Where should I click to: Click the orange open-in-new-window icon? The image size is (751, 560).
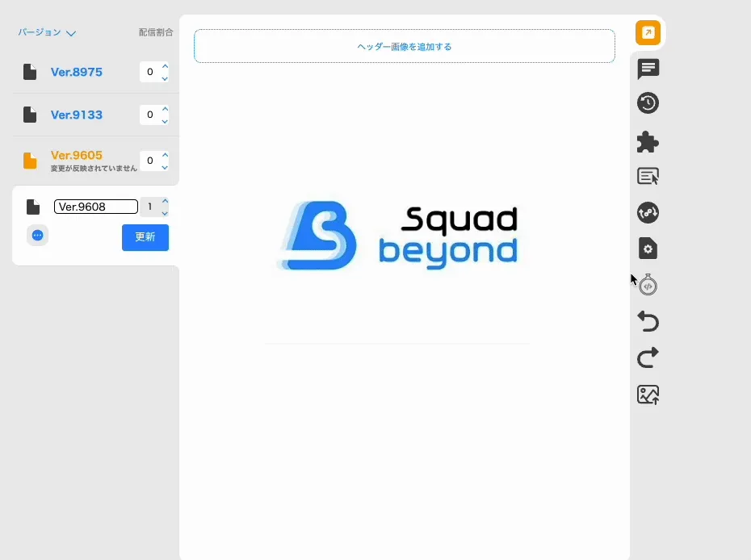click(x=648, y=32)
